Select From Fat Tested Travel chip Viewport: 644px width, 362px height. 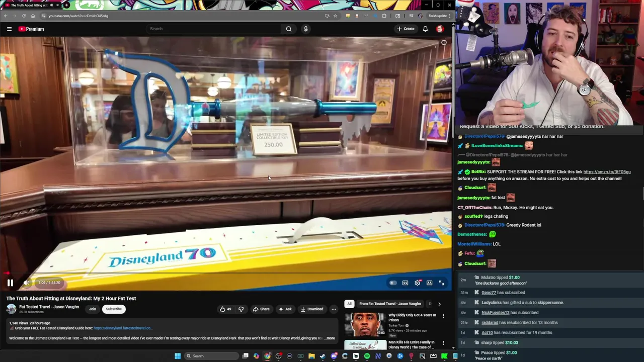pos(390,304)
